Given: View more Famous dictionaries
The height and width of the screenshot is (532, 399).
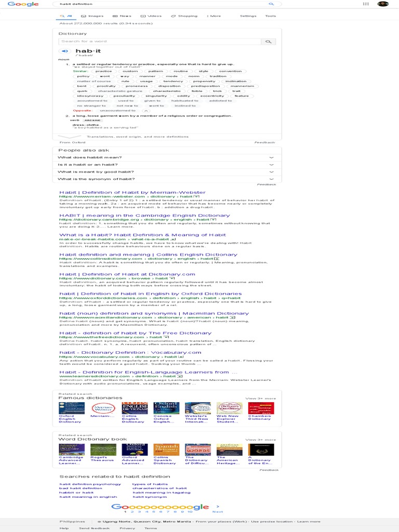Looking at the screenshot, I should point(261,398).
